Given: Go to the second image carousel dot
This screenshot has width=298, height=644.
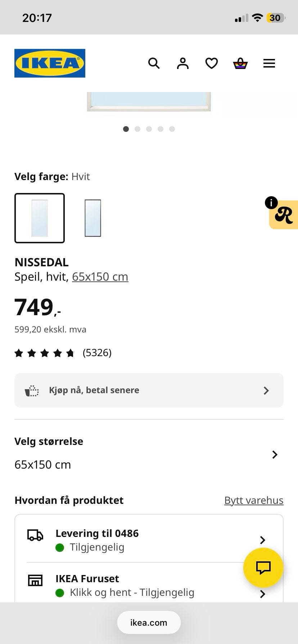Looking at the screenshot, I should coord(137,129).
